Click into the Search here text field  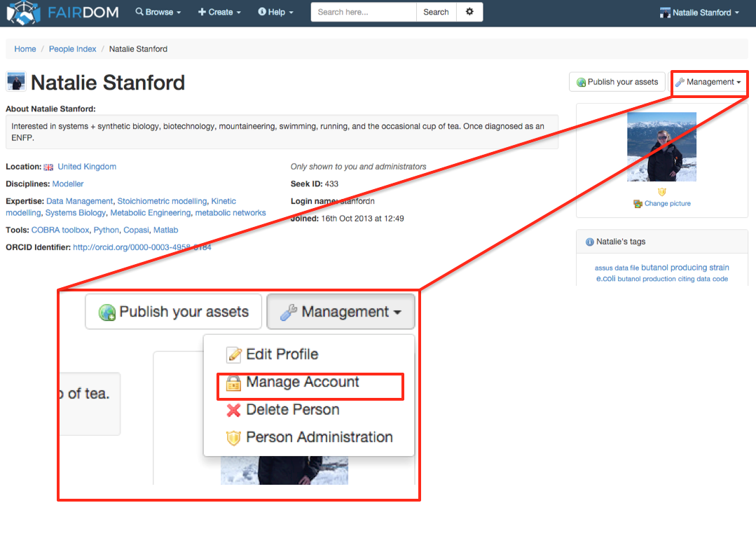(x=363, y=12)
